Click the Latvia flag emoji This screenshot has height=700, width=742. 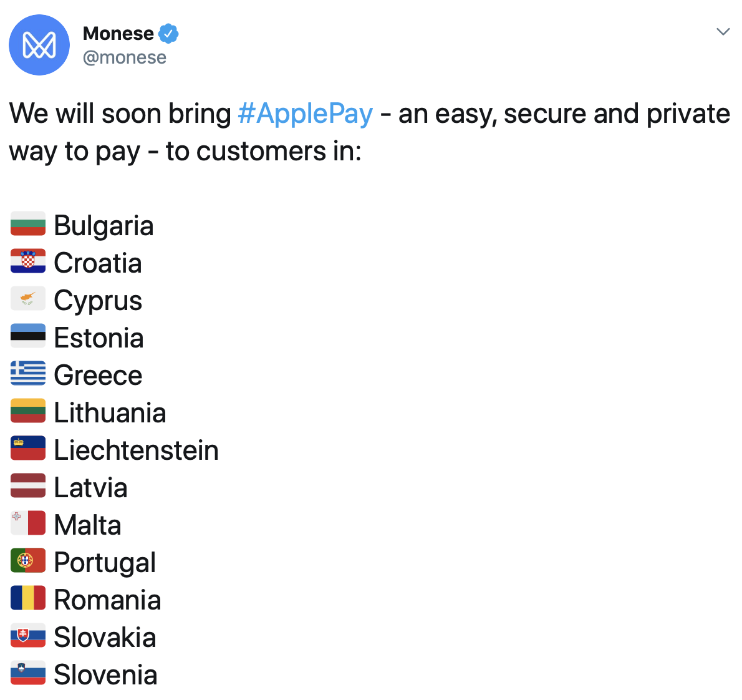coord(28,485)
